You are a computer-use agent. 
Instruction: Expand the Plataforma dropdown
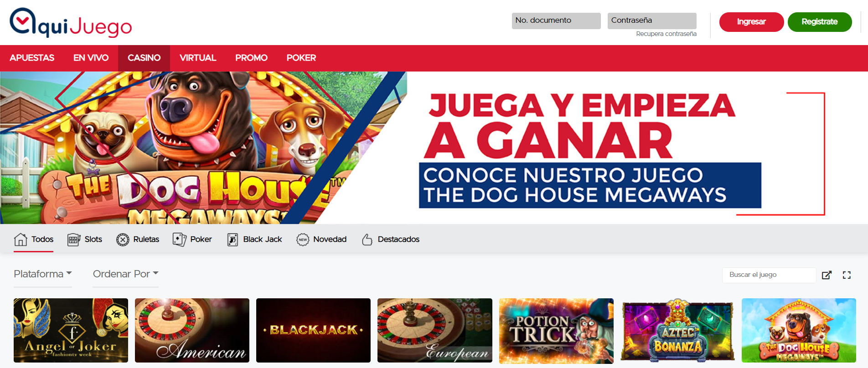[x=43, y=274]
